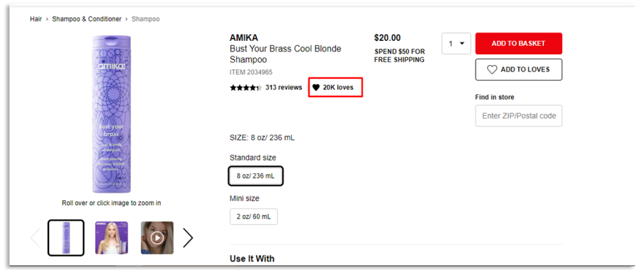
Task: Open the Shampoo breadcrumb category
Action: pos(145,19)
